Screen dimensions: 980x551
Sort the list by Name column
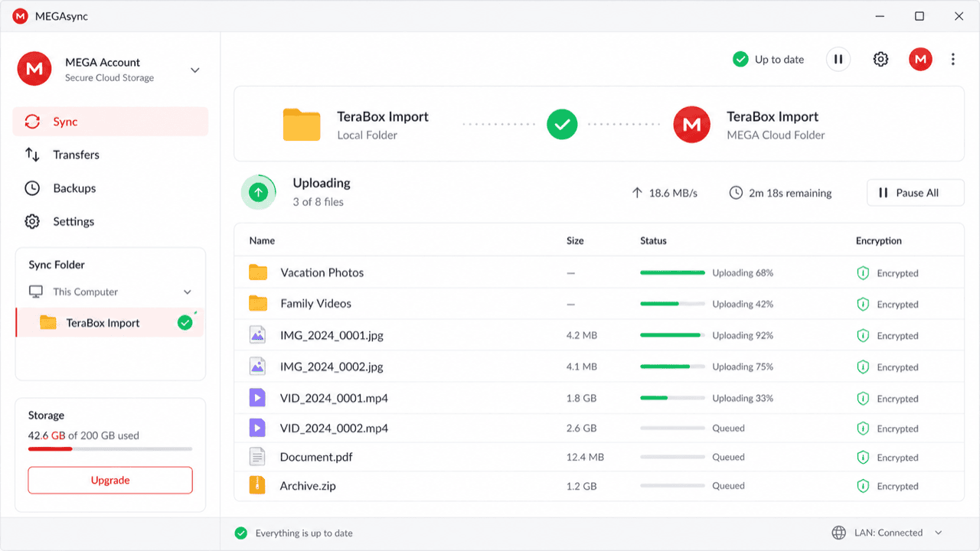pos(262,240)
